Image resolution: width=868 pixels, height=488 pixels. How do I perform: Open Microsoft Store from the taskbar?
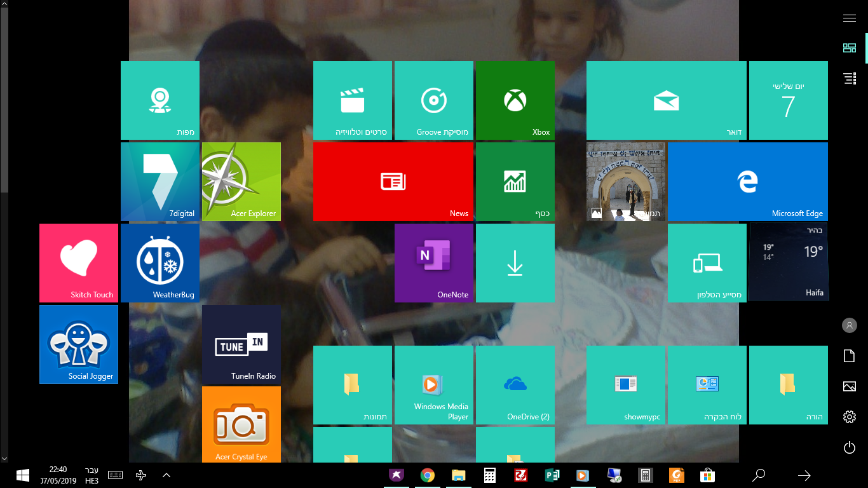(x=707, y=475)
